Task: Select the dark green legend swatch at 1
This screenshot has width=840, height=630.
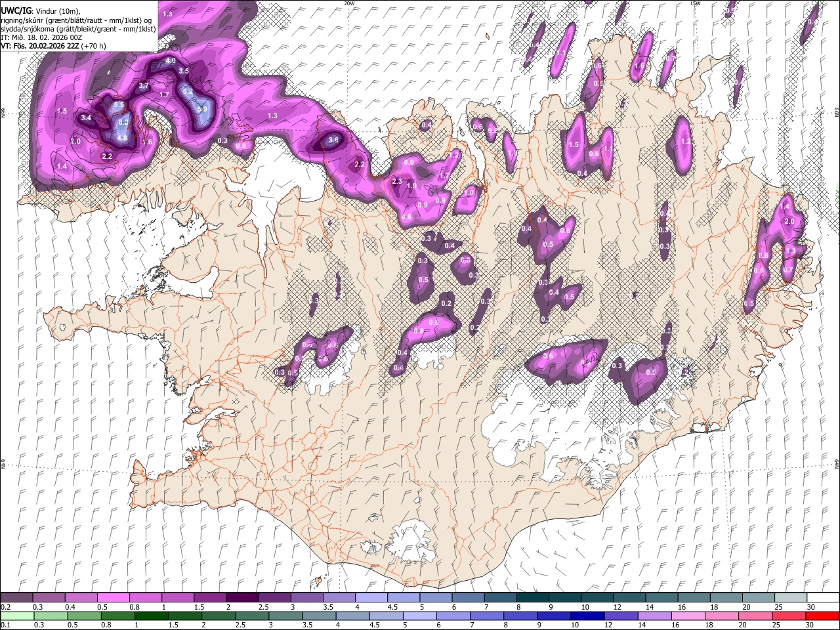Action: (151, 616)
